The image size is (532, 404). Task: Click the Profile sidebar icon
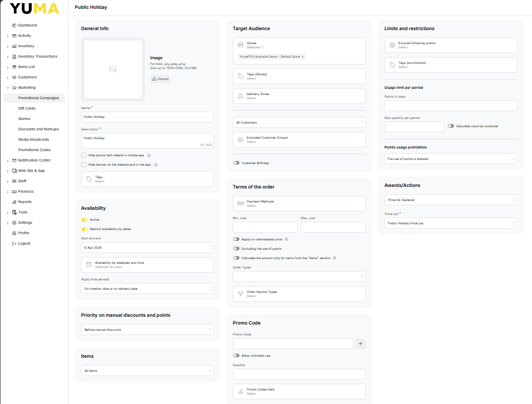[14, 233]
